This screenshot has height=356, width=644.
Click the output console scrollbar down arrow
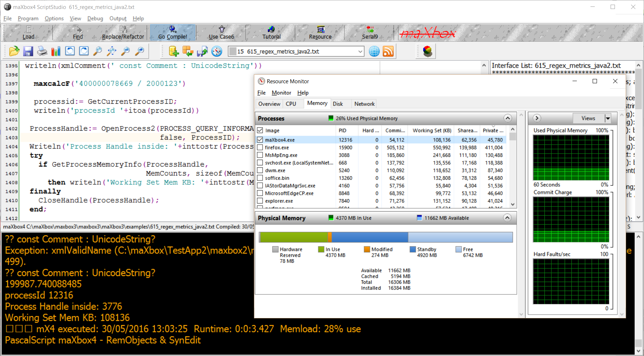638,351
